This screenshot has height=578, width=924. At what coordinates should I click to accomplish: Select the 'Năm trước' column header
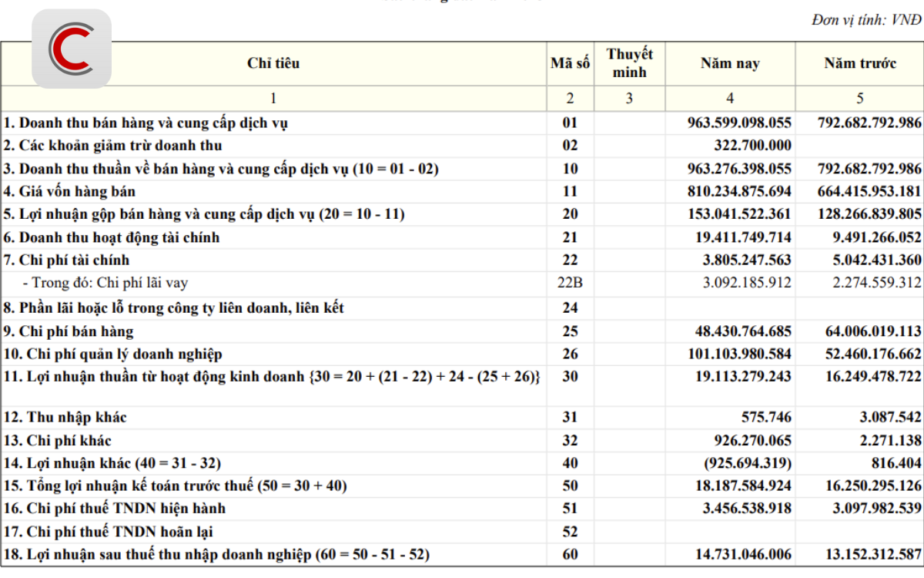(x=860, y=63)
